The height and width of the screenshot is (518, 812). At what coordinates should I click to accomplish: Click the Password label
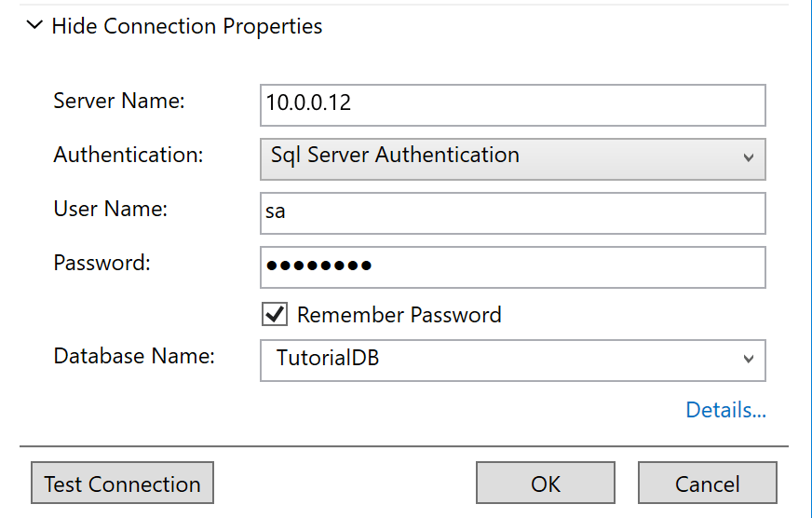tap(102, 263)
